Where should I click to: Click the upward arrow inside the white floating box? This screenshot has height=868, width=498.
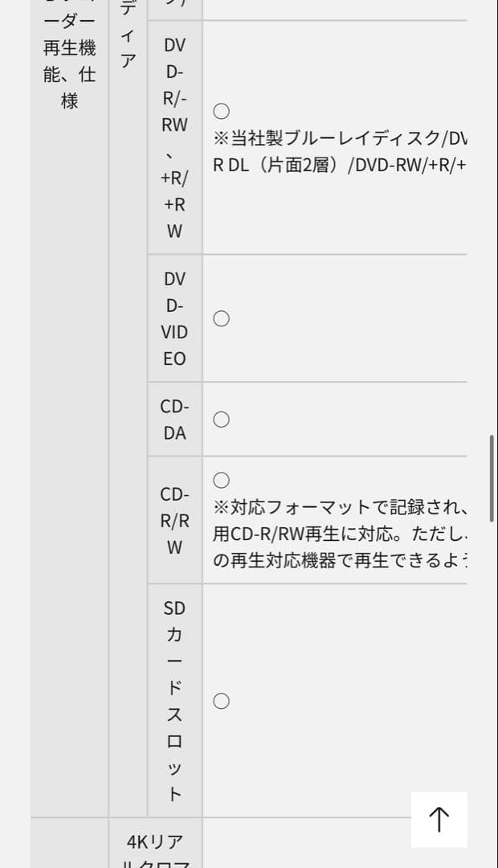coord(438,820)
